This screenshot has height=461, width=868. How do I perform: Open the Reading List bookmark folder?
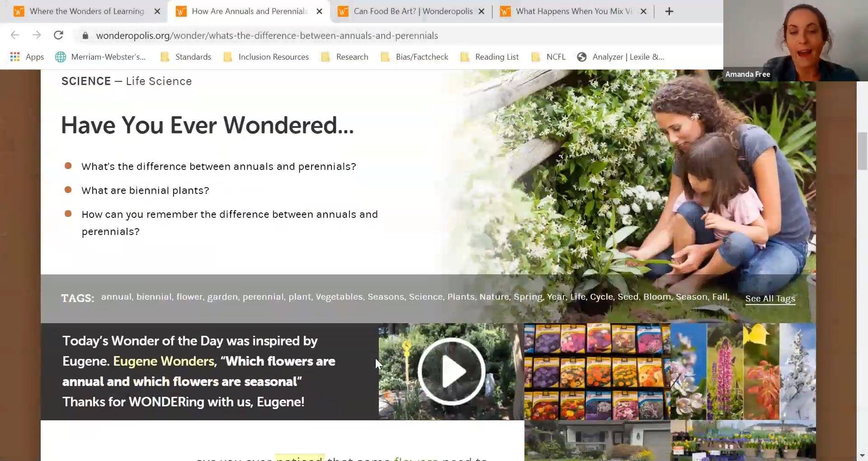click(x=490, y=57)
